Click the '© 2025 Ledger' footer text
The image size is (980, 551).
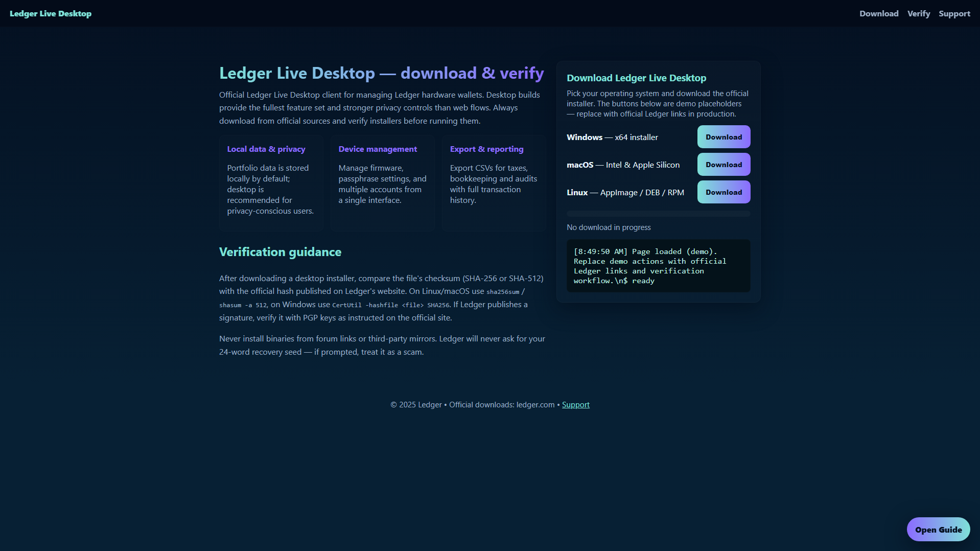point(416,405)
